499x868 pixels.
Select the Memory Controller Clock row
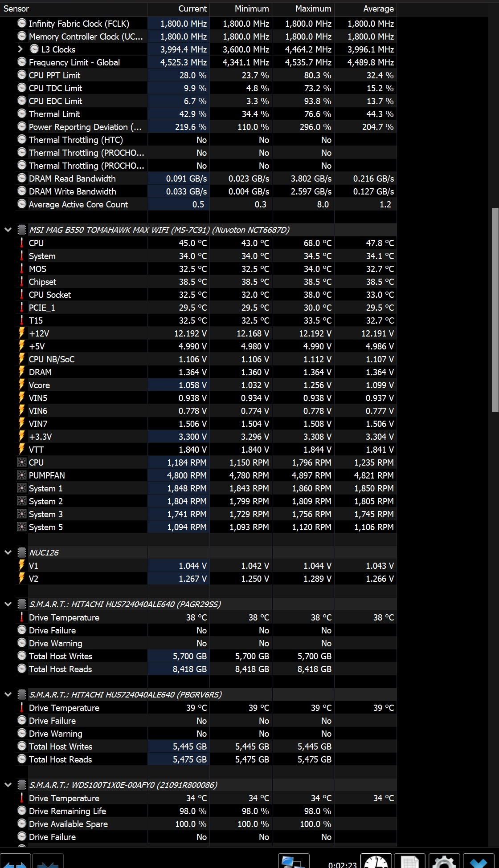point(198,37)
